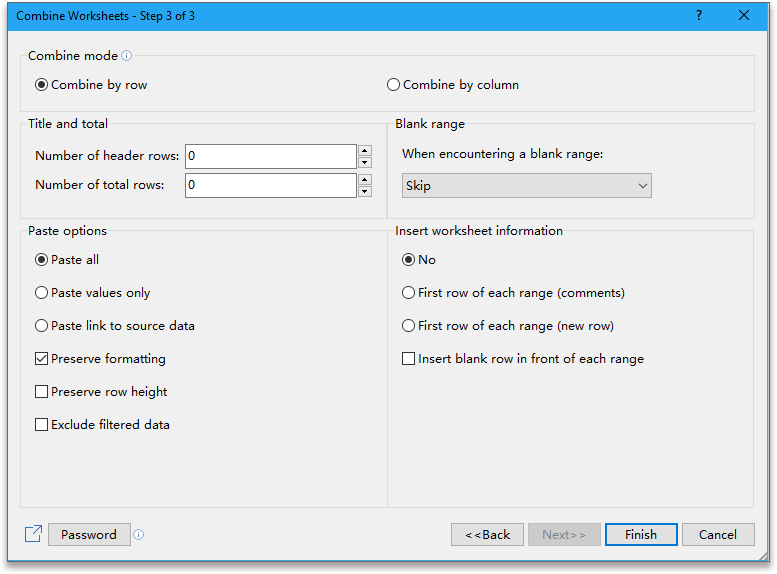
Task: Click the Finish button
Action: pyautogui.click(x=641, y=534)
